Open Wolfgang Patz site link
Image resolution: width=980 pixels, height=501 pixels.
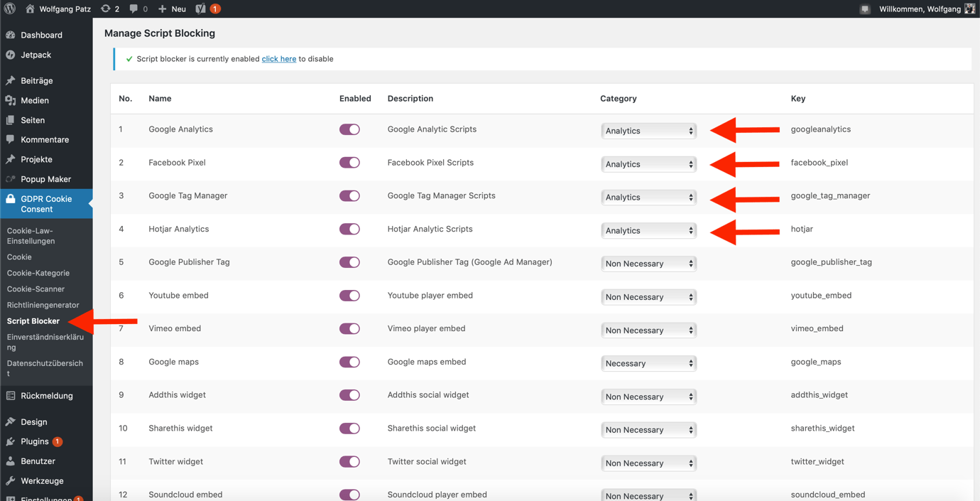(x=65, y=9)
